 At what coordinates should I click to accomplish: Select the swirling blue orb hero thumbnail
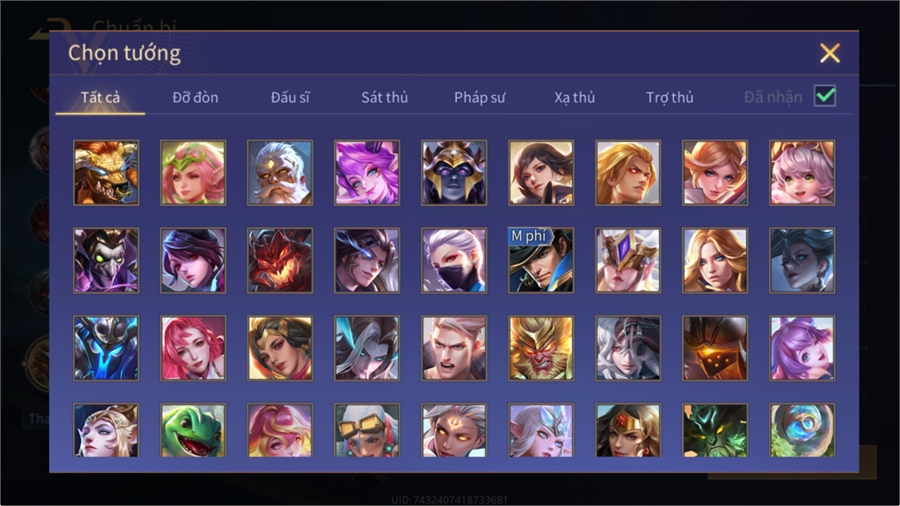(x=802, y=430)
